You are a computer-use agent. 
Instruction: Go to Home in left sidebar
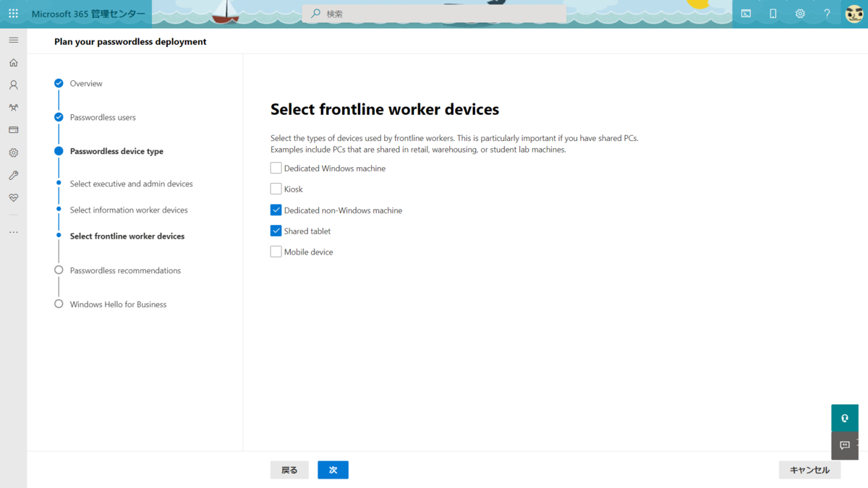[13, 63]
